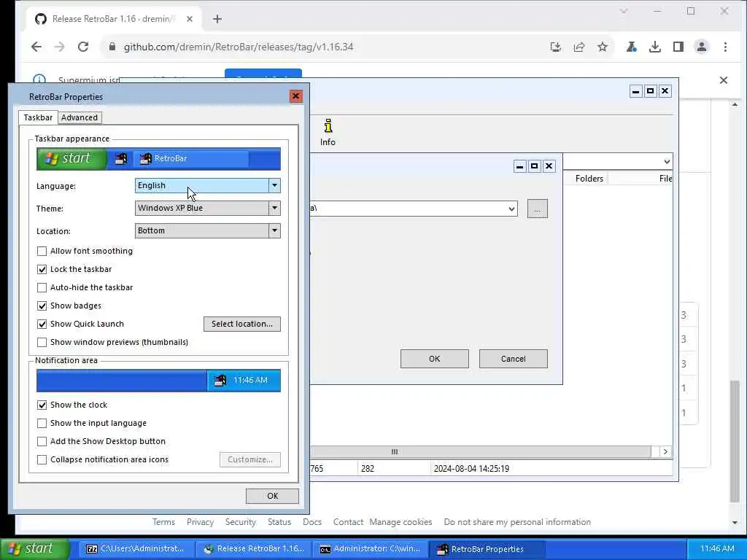Open the browser tab search chevron
747x560 pixels.
coord(624,11)
